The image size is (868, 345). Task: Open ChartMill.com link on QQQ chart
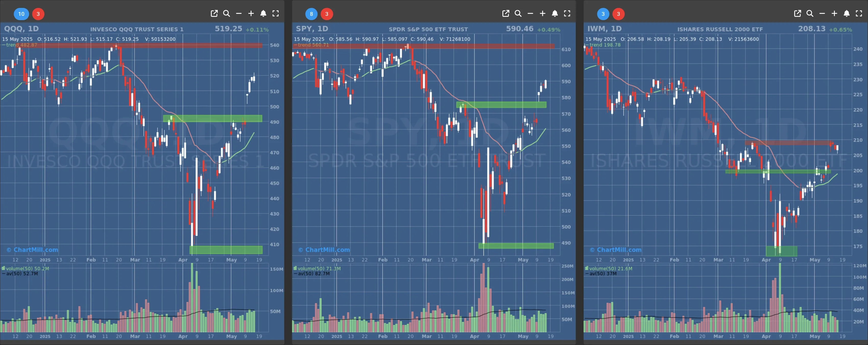coord(32,250)
